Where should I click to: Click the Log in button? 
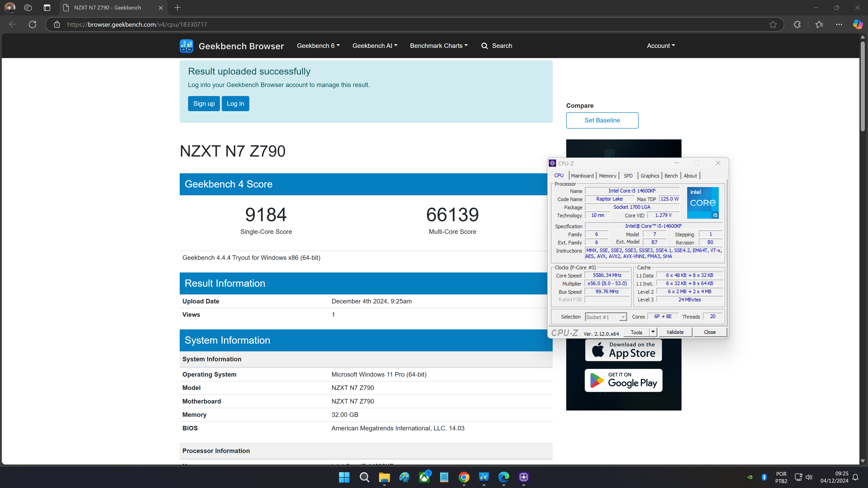(235, 104)
